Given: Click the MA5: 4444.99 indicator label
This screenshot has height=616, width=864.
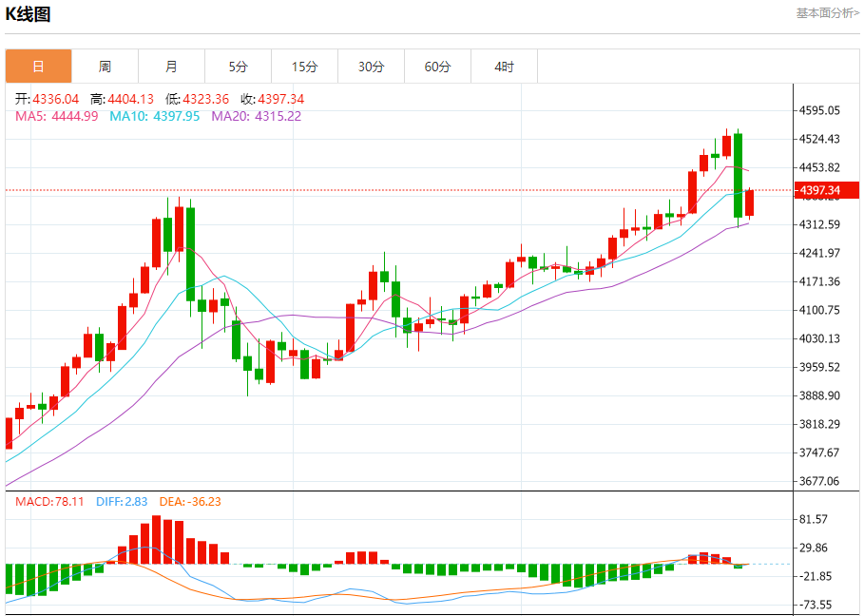Looking at the screenshot, I should [56, 116].
